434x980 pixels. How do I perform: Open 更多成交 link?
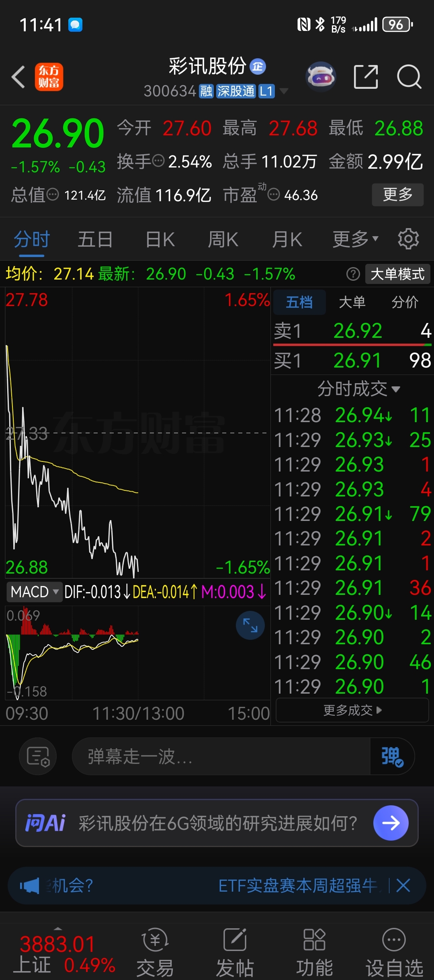(x=352, y=710)
